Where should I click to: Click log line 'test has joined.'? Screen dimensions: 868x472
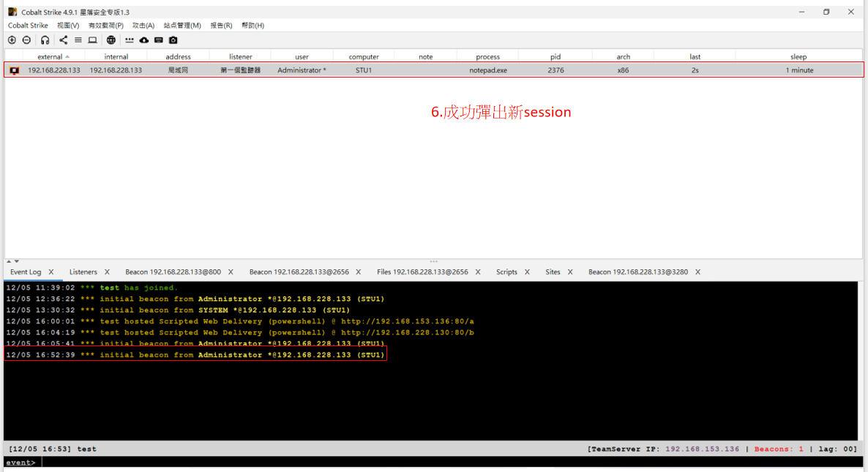tap(92, 288)
